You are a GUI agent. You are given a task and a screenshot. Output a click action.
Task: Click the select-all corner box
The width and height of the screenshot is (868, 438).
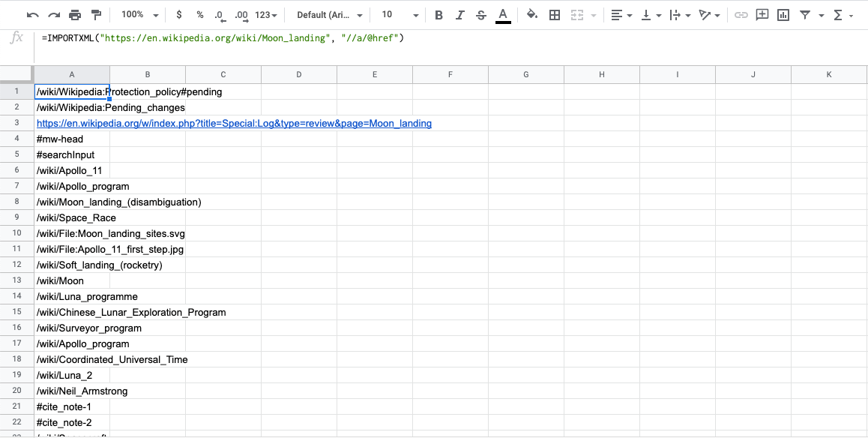[x=17, y=75]
